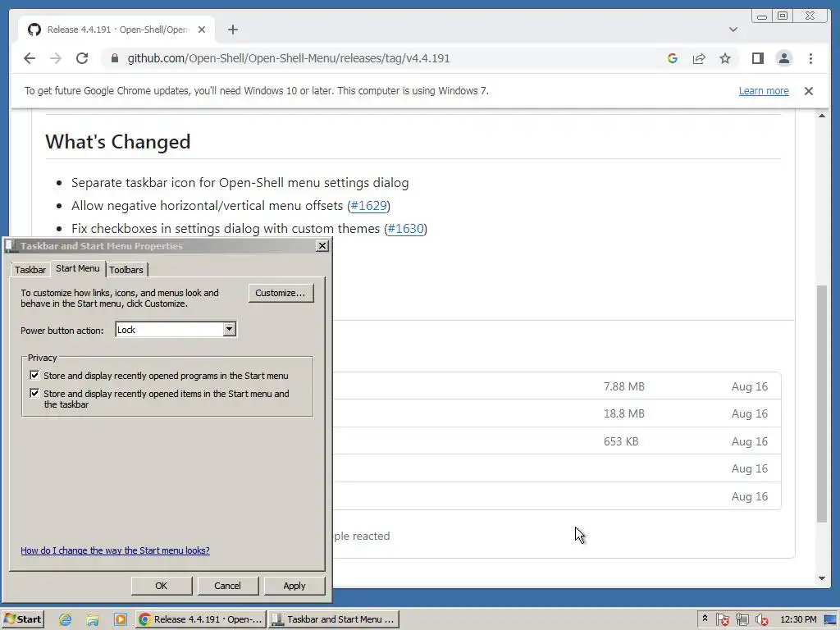This screenshot has width=840, height=630.
Task: Go forward in Chrome
Action: [56, 58]
